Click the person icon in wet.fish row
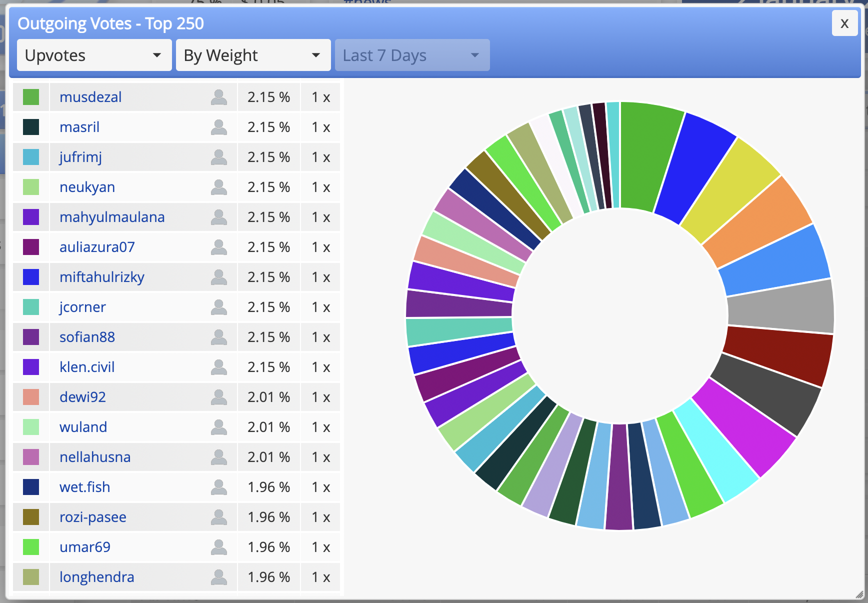The image size is (868, 603). coord(219,487)
